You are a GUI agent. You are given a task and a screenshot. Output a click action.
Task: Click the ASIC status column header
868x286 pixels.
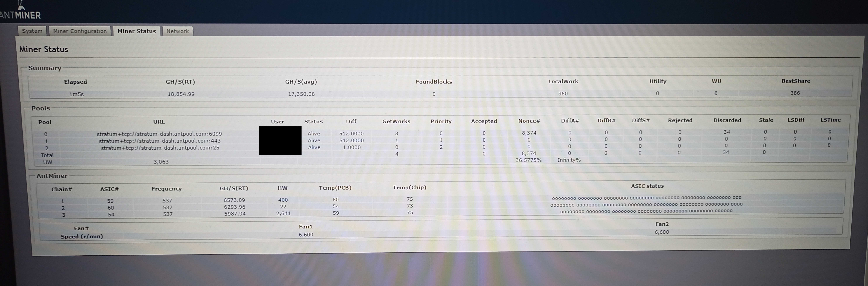coord(647,186)
